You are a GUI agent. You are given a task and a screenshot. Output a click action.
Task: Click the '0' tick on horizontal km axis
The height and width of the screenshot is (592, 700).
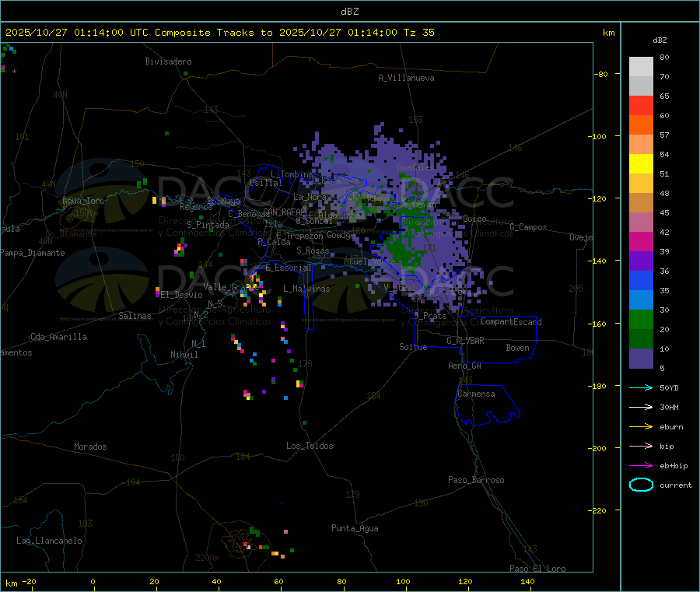[x=93, y=581]
